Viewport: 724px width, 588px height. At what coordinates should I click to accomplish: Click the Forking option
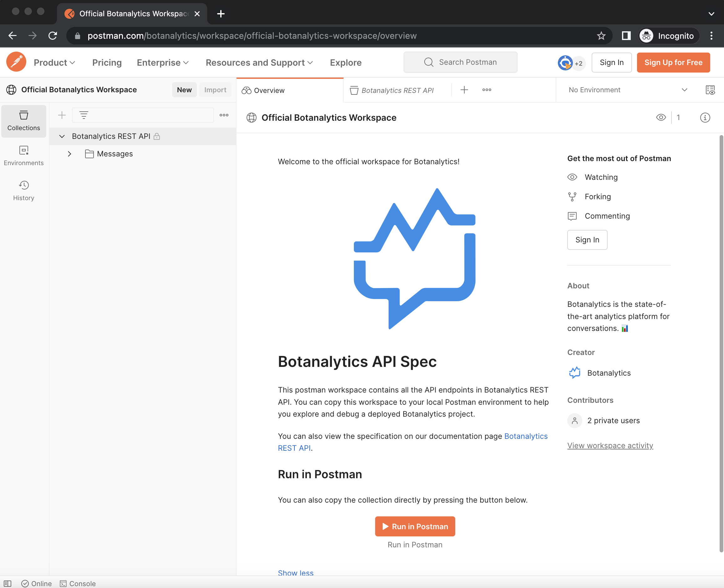click(589, 196)
